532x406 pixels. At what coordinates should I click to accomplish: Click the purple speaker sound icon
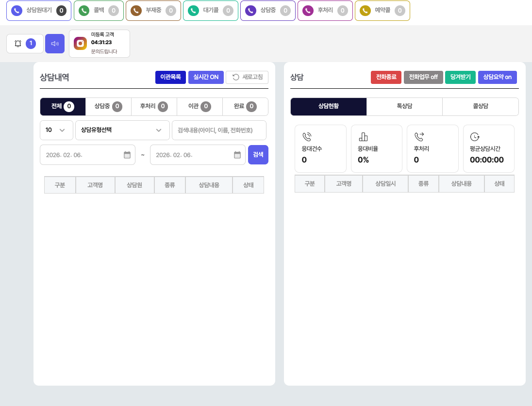pyautogui.click(x=55, y=44)
